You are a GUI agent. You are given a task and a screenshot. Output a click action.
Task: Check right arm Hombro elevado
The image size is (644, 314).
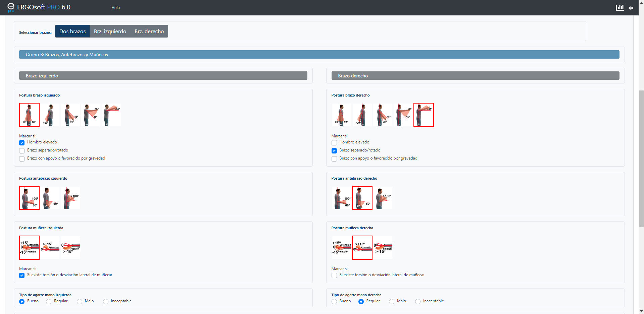334,142
